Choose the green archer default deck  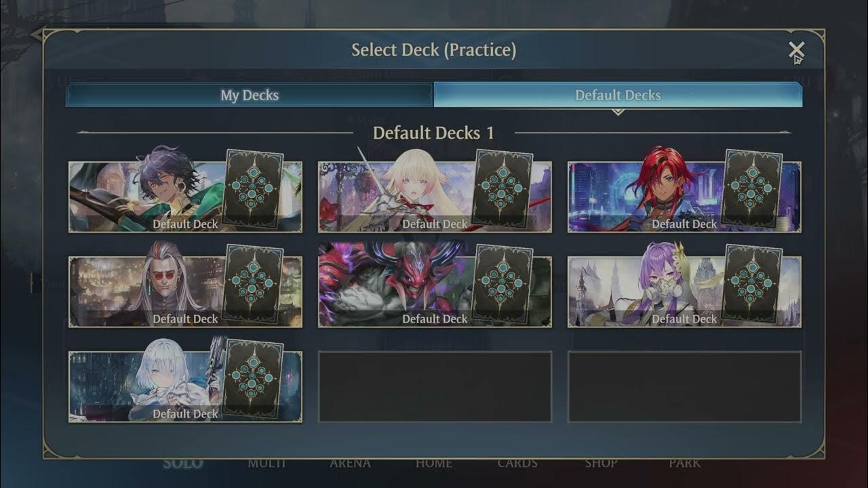pyautogui.click(x=185, y=197)
